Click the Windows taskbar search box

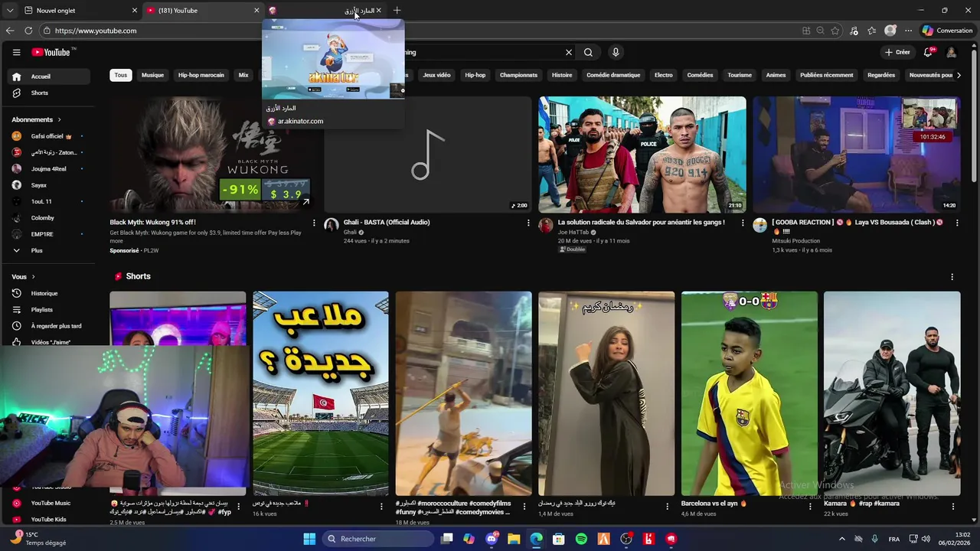click(378, 539)
